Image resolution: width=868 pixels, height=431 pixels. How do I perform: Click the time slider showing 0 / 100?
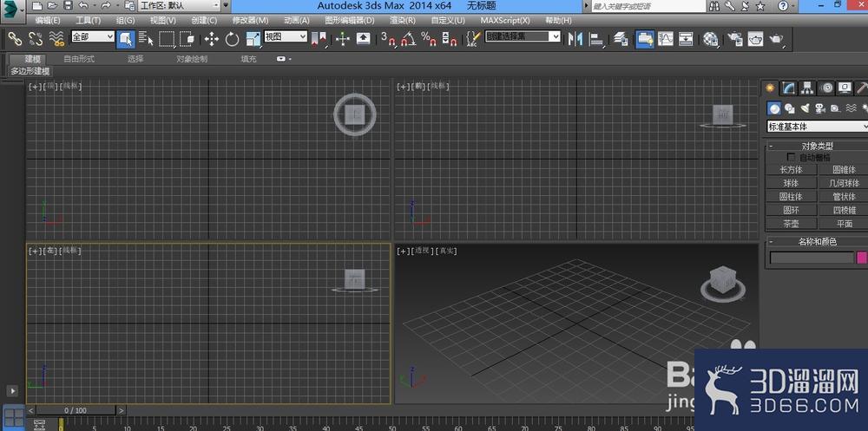pos(76,410)
